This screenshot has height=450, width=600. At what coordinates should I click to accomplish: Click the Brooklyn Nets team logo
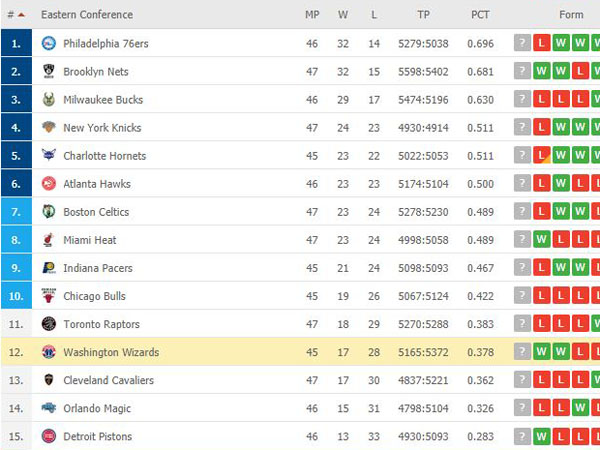tap(49, 71)
